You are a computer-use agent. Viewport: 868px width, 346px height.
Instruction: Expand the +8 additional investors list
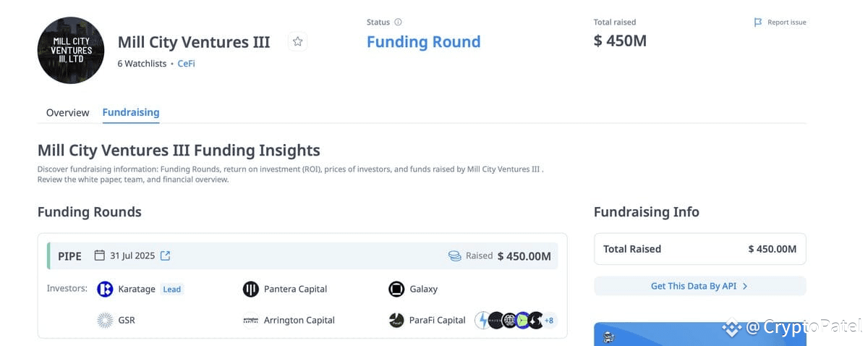click(x=549, y=320)
